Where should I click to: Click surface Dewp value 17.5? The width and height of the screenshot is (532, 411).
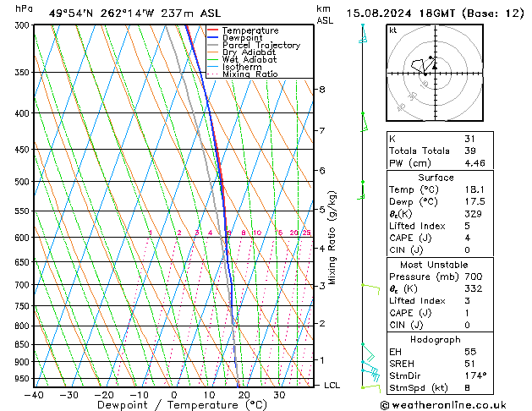[x=474, y=201]
